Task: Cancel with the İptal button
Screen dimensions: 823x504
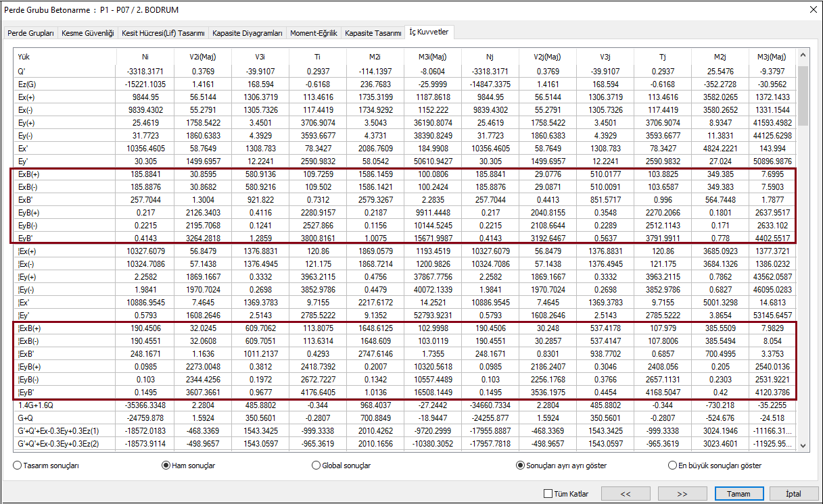Action: (x=793, y=494)
